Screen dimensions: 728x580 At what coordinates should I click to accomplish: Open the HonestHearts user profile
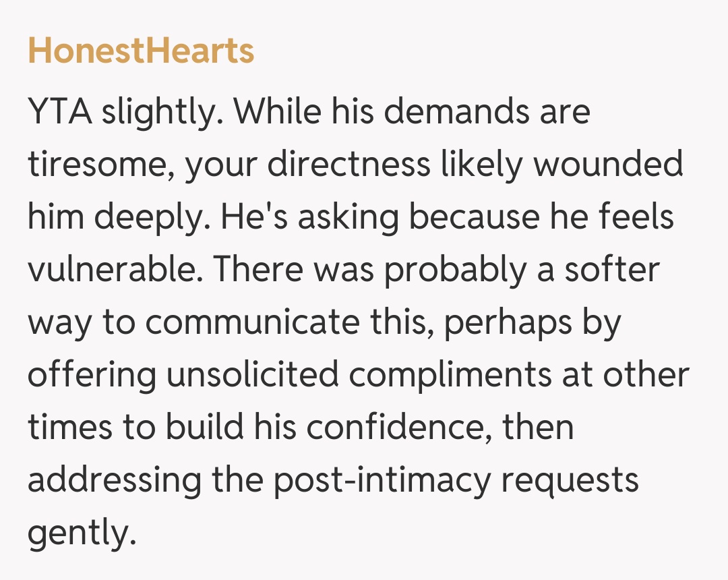(141, 52)
